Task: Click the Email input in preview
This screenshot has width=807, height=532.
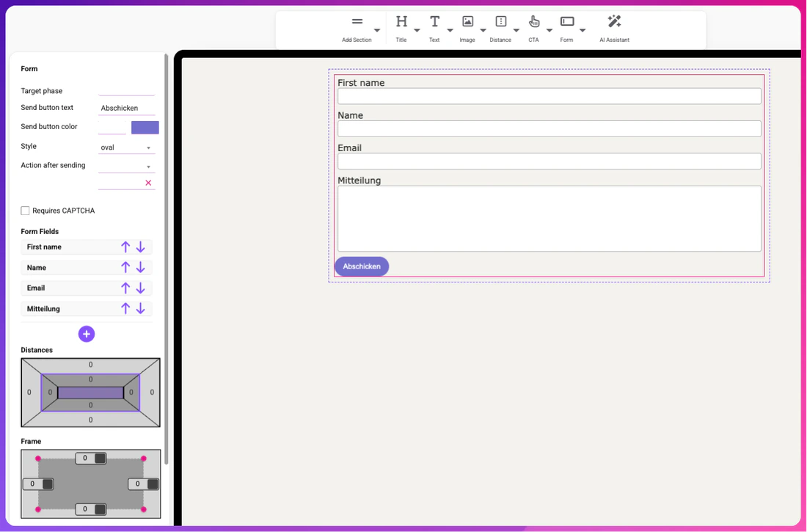Action: click(x=549, y=161)
